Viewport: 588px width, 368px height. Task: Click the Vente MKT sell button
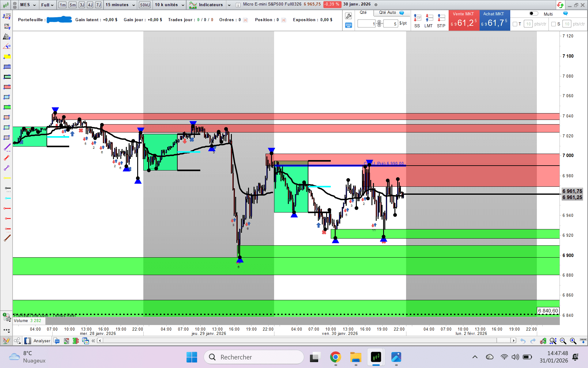coord(464,20)
